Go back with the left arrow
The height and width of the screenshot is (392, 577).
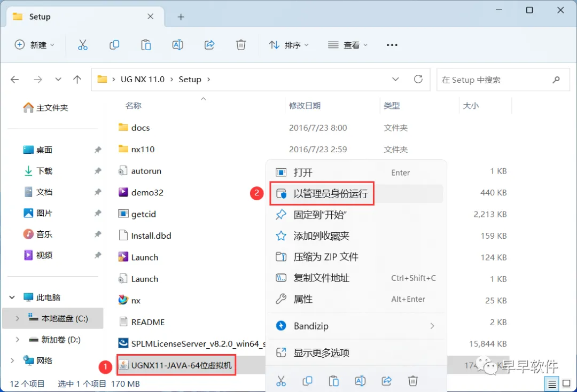[x=15, y=80]
